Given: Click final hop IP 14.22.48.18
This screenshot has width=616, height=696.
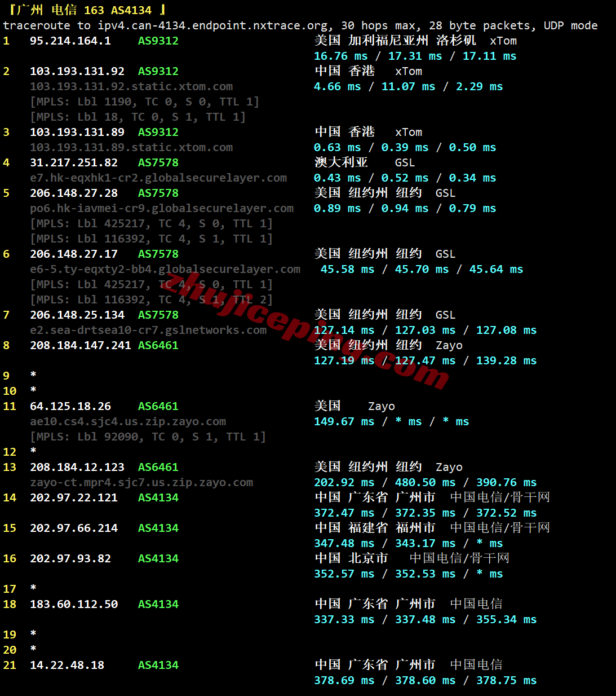Looking at the screenshot, I should pos(67,665).
